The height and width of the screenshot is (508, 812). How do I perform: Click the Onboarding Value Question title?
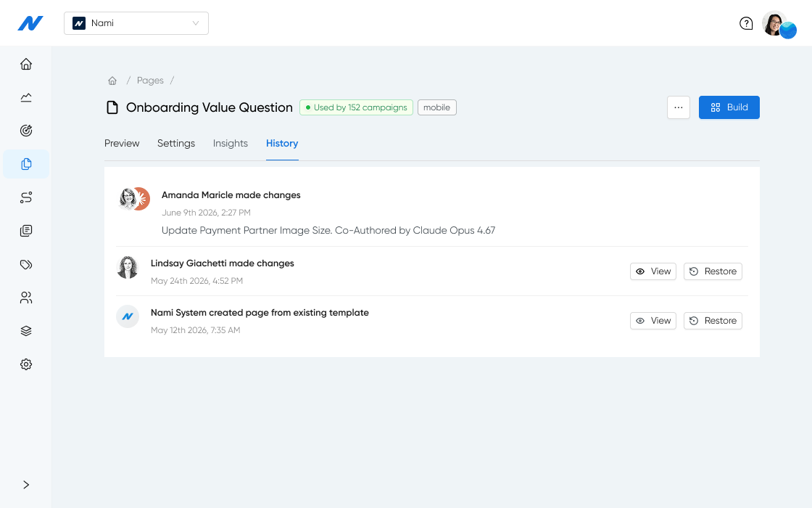pos(210,107)
